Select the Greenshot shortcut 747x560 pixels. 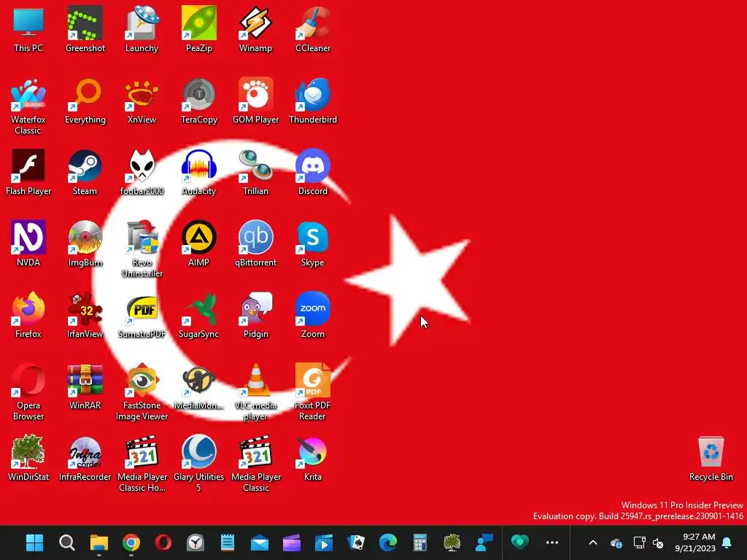point(85,29)
